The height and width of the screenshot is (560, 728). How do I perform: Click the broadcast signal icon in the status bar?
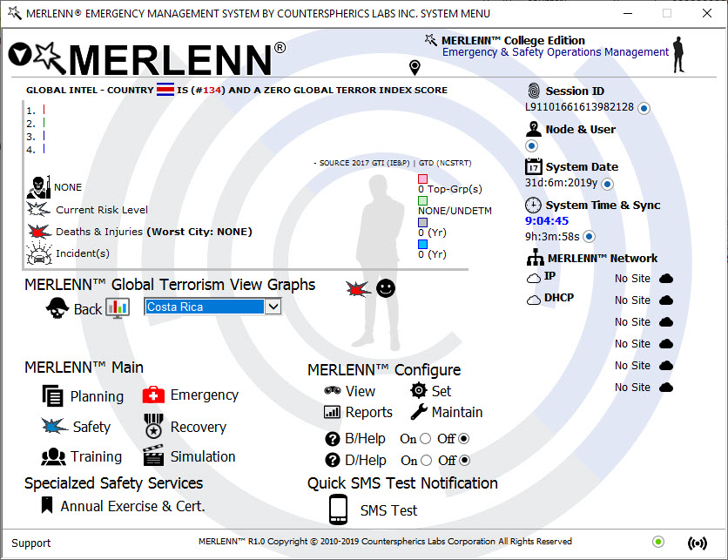tap(697, 543)
